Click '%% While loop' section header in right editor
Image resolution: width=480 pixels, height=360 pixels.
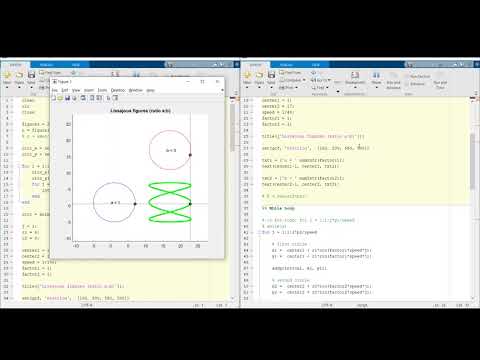coord(278,208)
